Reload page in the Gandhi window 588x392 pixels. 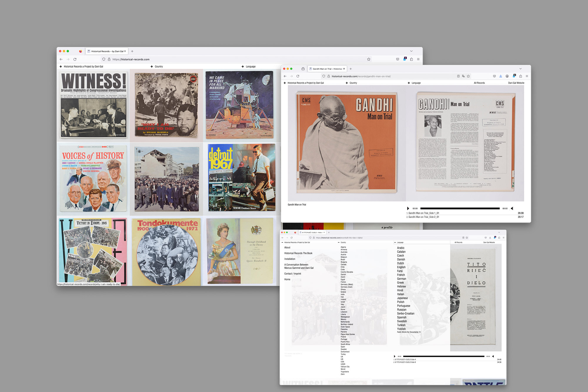coord(298,76)
